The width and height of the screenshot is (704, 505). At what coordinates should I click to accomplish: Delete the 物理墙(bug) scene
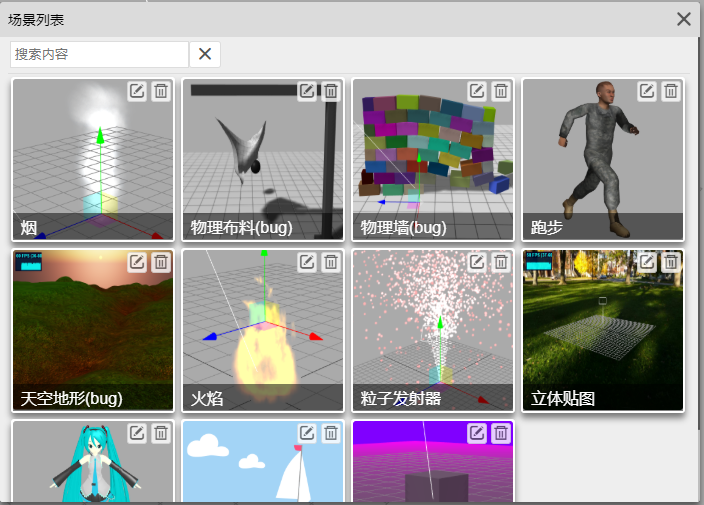[x=501, y=91]
